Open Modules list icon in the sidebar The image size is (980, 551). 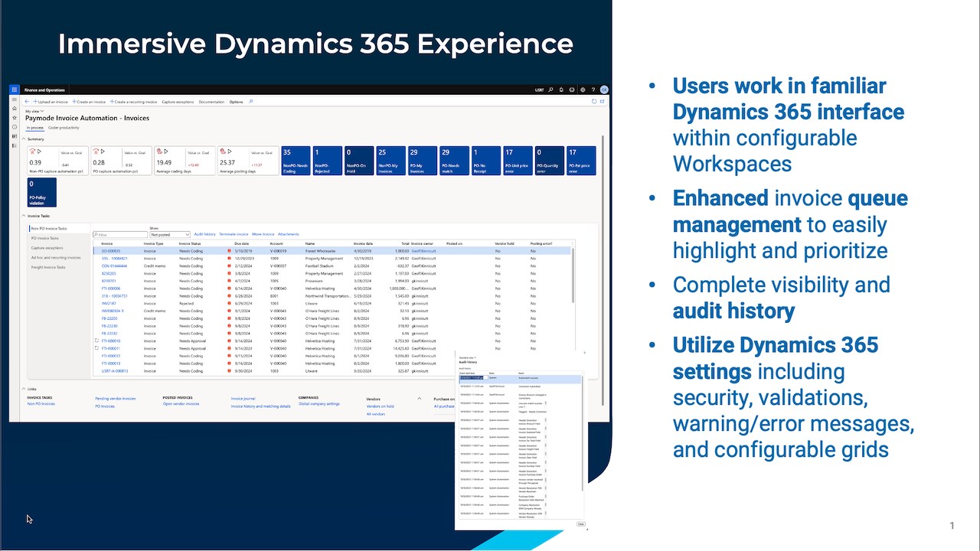(15, 145)
